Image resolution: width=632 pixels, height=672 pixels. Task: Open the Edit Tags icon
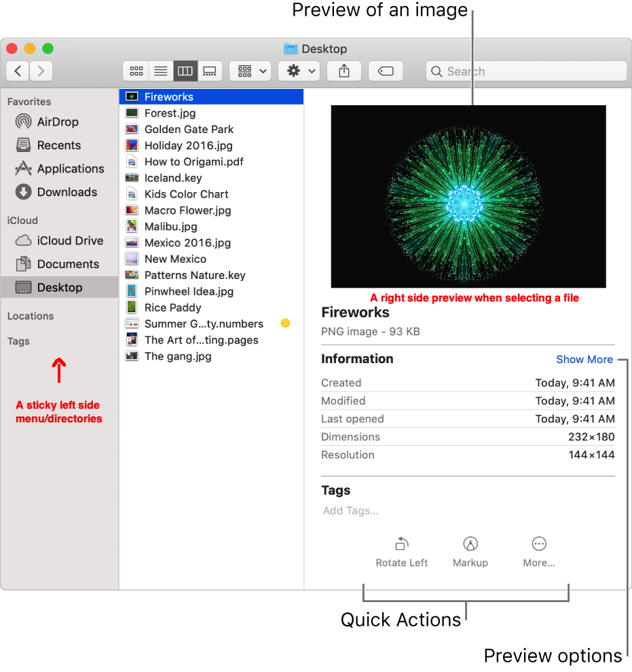point(386,71)
